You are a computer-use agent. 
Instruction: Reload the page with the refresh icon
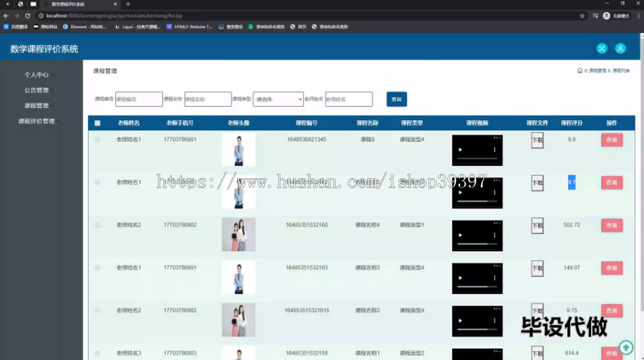click(27, 16)
